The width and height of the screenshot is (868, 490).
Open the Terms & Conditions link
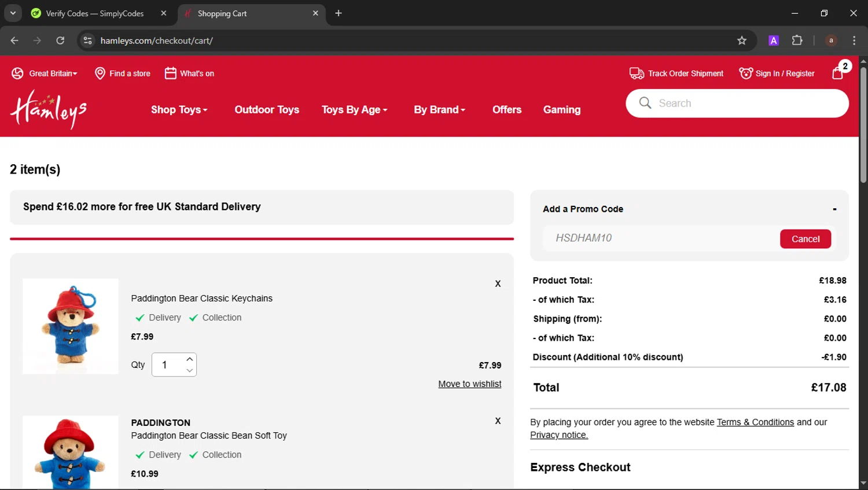[x=755, y=422]
